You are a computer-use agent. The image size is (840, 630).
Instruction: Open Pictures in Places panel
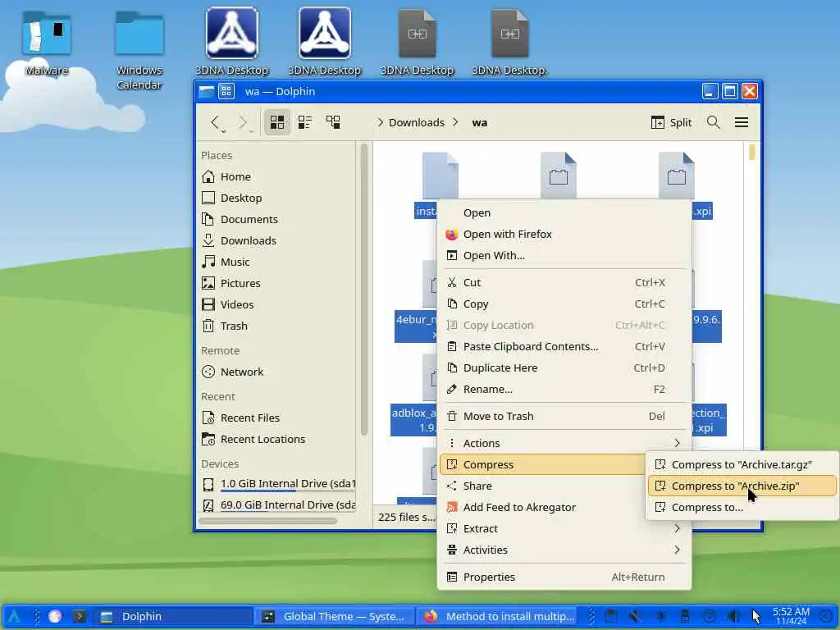point(276,283)
